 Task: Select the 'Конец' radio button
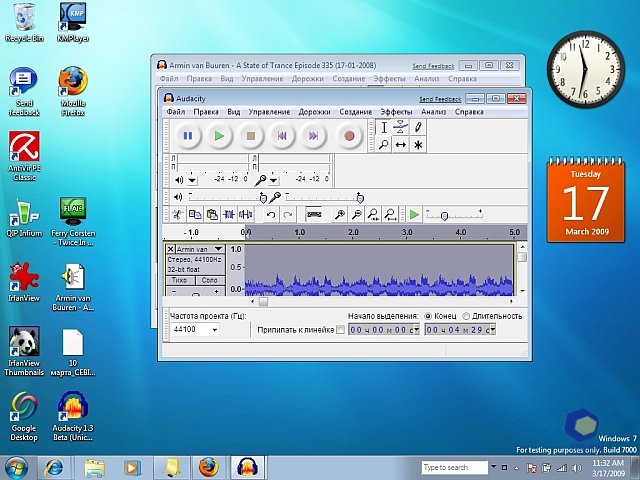pyautogui.click(x=429, y=316)
